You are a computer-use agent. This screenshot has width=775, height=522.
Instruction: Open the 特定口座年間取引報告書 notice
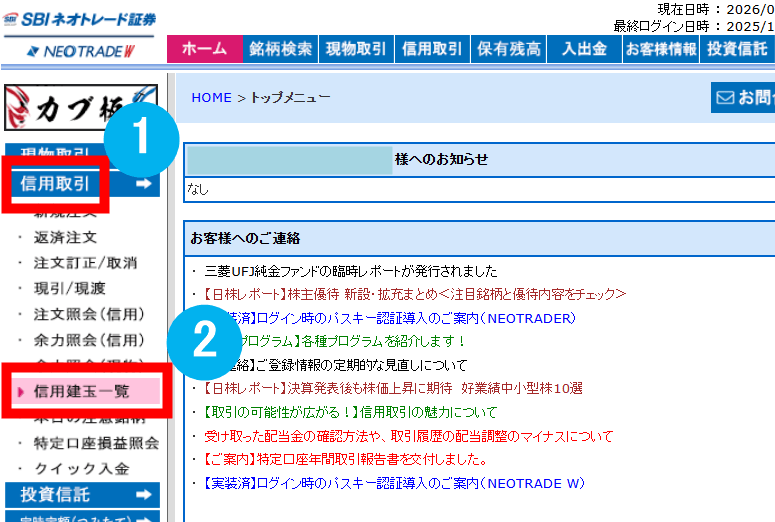[x=345, y=460]
